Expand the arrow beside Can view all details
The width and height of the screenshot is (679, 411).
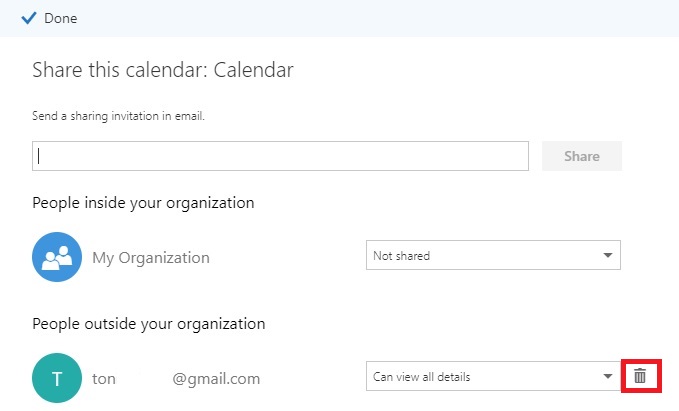(x=607, y=377)
